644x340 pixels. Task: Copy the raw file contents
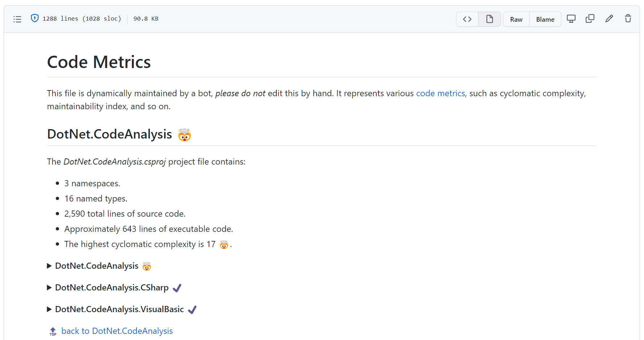click(590, 18)
